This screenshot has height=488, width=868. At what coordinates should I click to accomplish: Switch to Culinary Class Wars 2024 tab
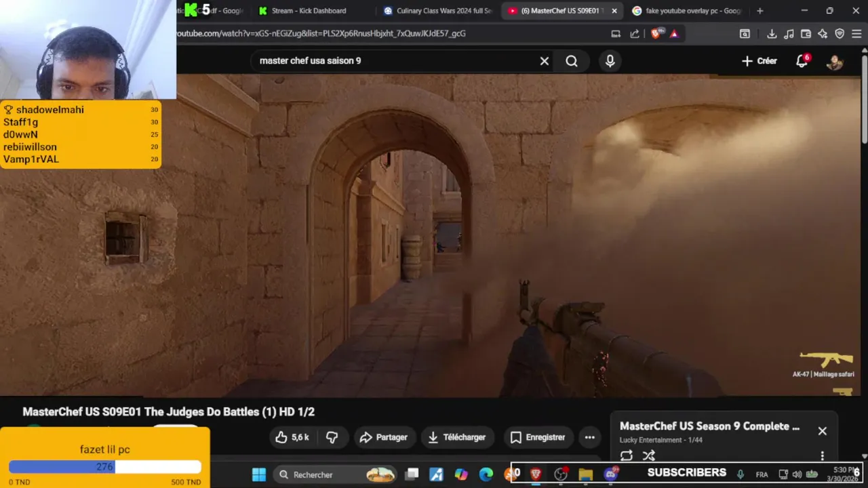[x=437, y=11]
